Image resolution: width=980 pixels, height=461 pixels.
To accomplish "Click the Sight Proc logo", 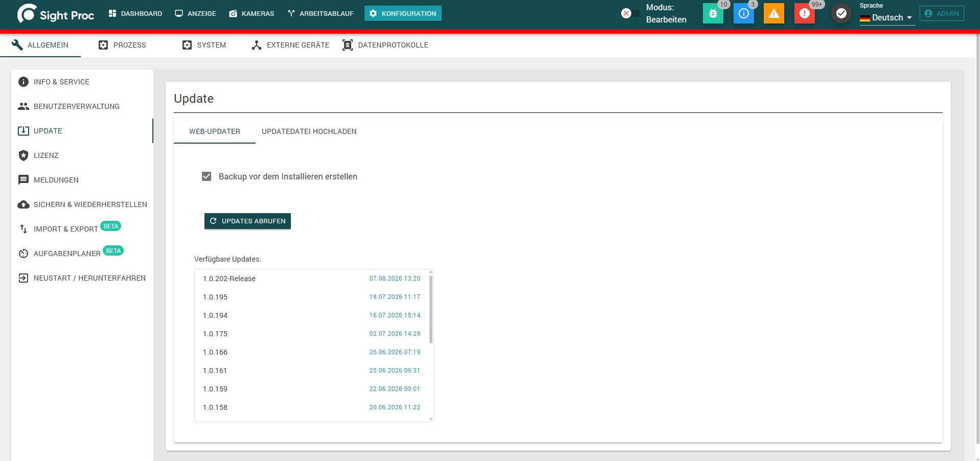I will (x=56, y=14).
